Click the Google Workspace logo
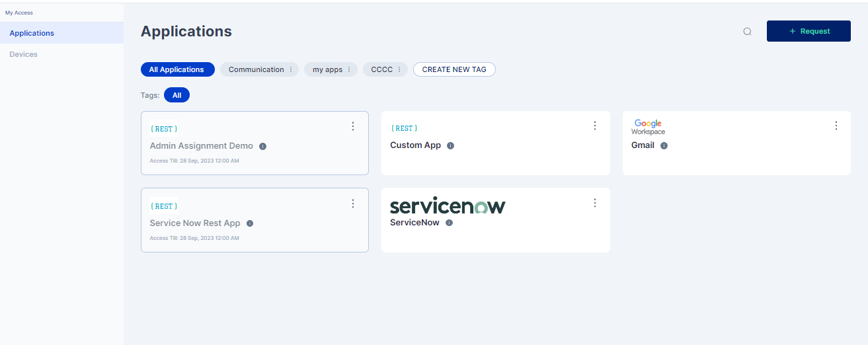Screen dimensions: 868x345 648,127
